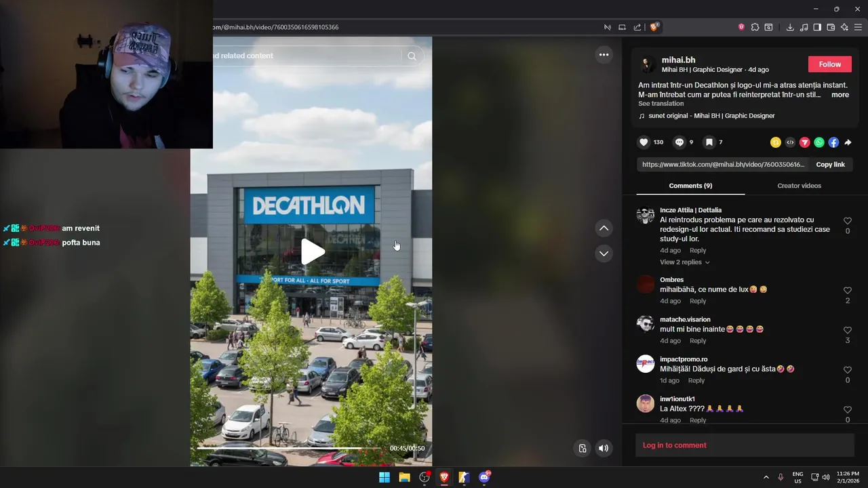Expand View 2 replies

[x=685, y=262]
